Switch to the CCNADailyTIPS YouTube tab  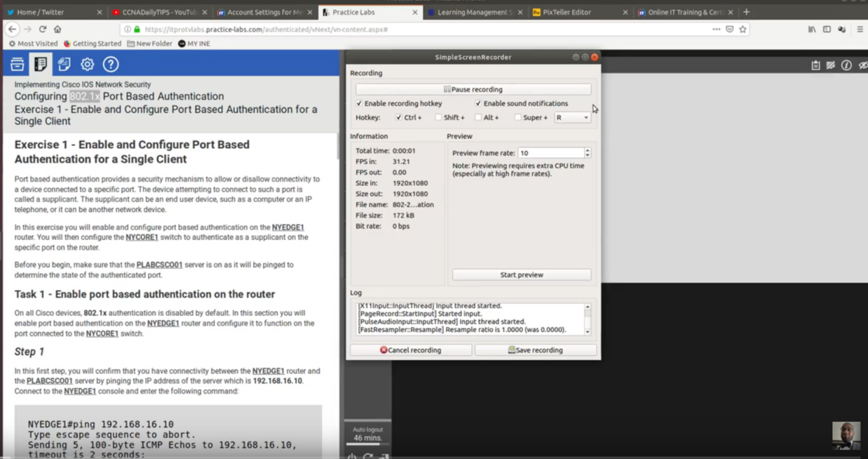click(158, 12)
